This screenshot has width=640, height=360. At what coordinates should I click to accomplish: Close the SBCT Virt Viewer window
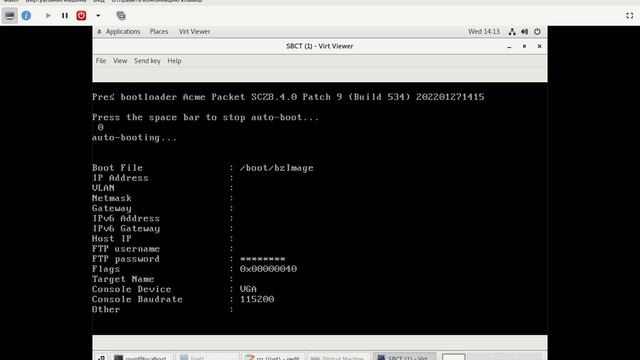coord(539,47)
